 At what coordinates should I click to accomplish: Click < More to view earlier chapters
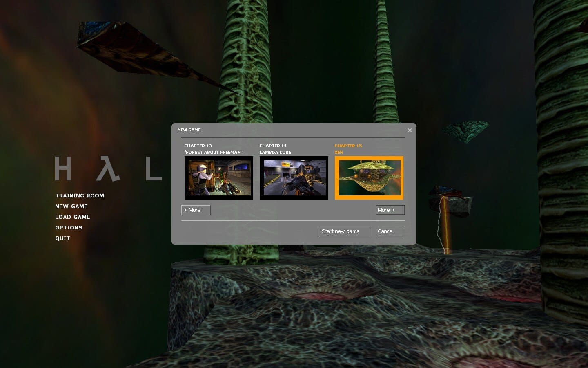(196, 210)
